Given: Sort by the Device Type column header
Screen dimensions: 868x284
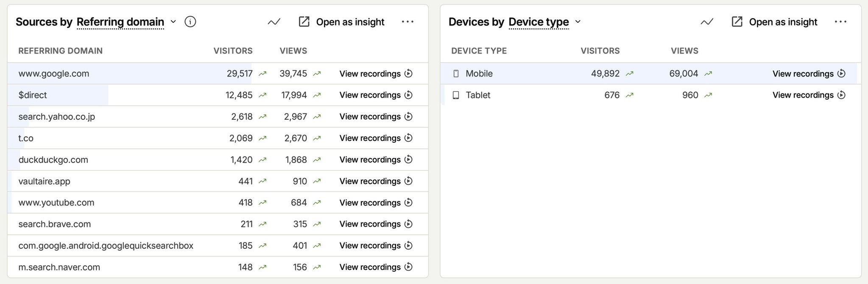Looking at the screenshot, I should pyautogui.click(x=479, y=51).
